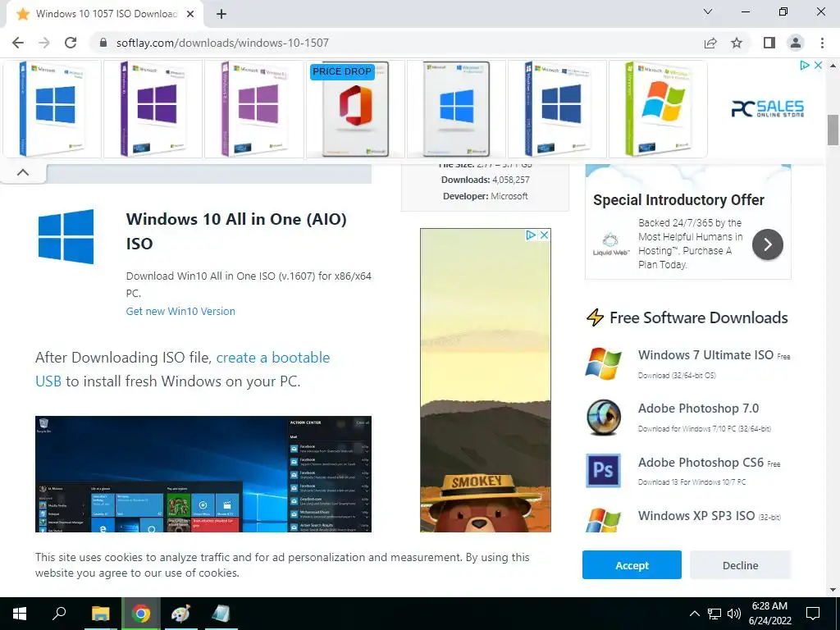This screenshot has width=840, height=630.
Task: Open Adobe Photoshop CS6 download
Action: coord(701,463)
